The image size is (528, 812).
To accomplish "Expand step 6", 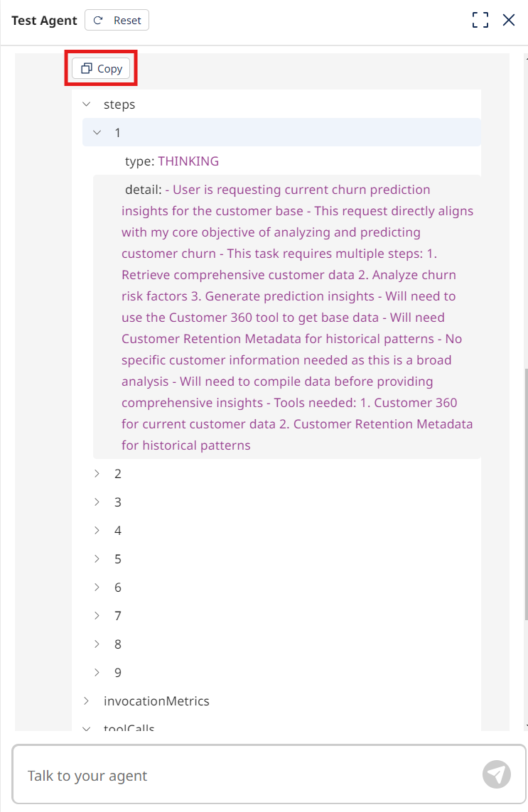I will (x=97, y=588).
